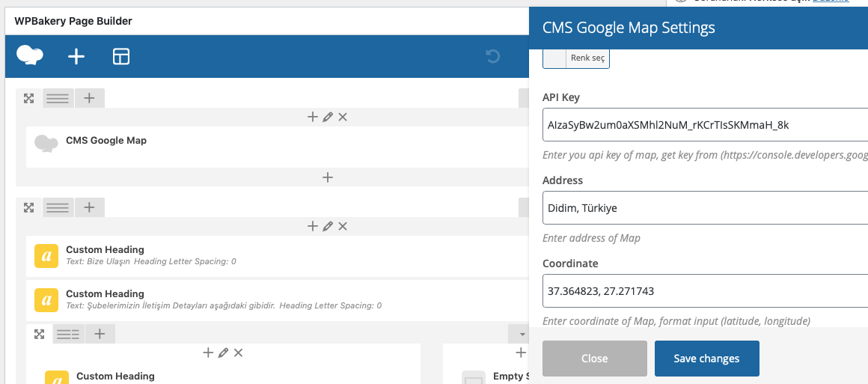Focus the Address field showing Didim, Türkiye
Viewport: 868px width, 384px height.
pyautogui.click(x=705, y=208)
